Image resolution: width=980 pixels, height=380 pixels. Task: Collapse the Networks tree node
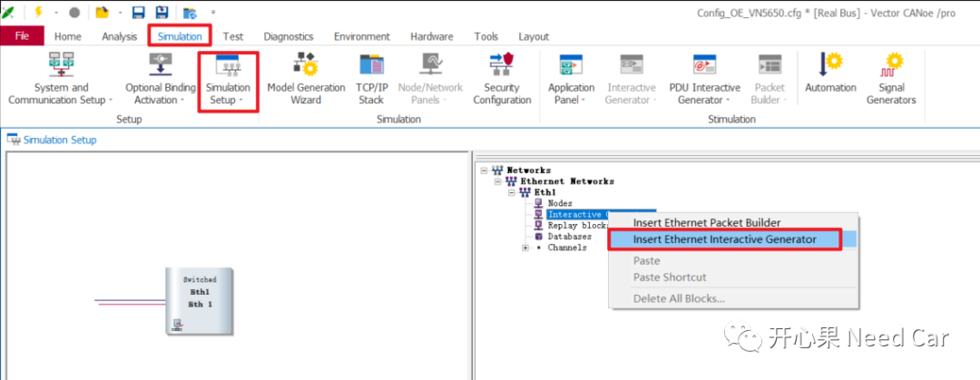[x=485, y=170]
